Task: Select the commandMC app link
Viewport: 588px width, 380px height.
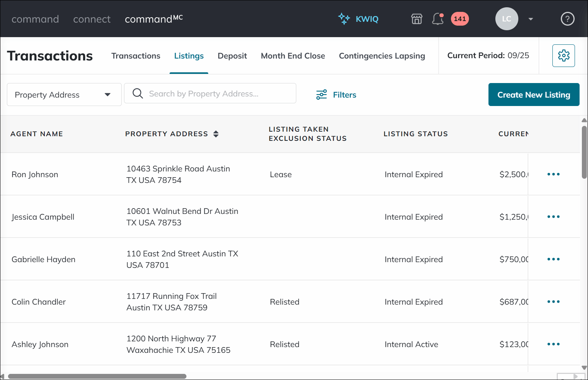Action: 154,19
